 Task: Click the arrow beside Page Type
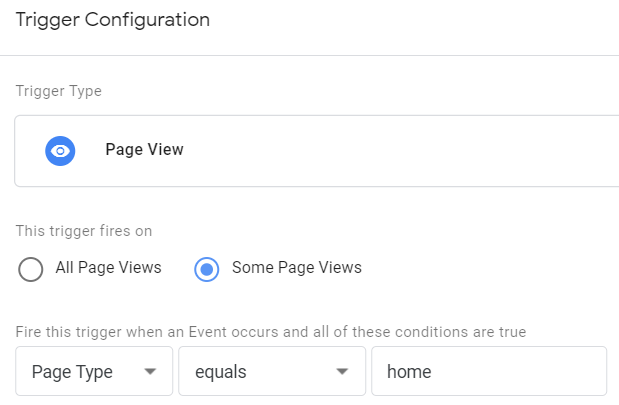point(150,371)
